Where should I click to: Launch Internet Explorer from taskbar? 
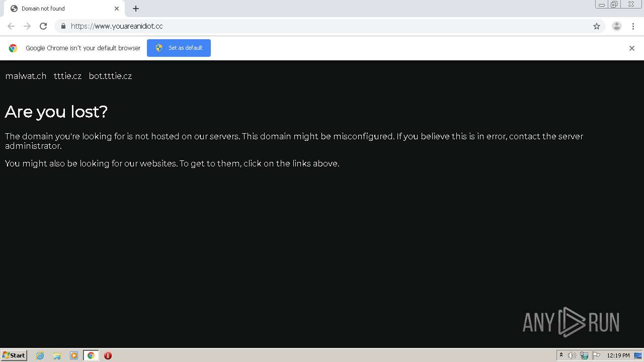tap(40, 355)
